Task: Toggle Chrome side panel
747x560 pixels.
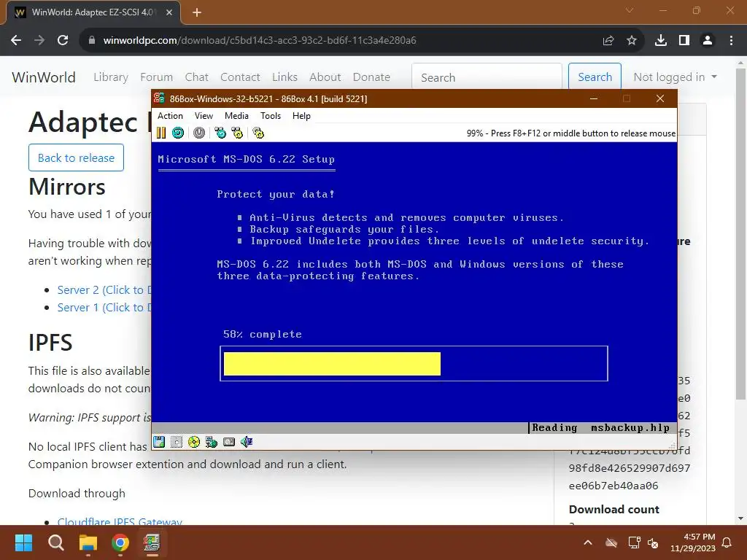Action: [x=684, y=41]
